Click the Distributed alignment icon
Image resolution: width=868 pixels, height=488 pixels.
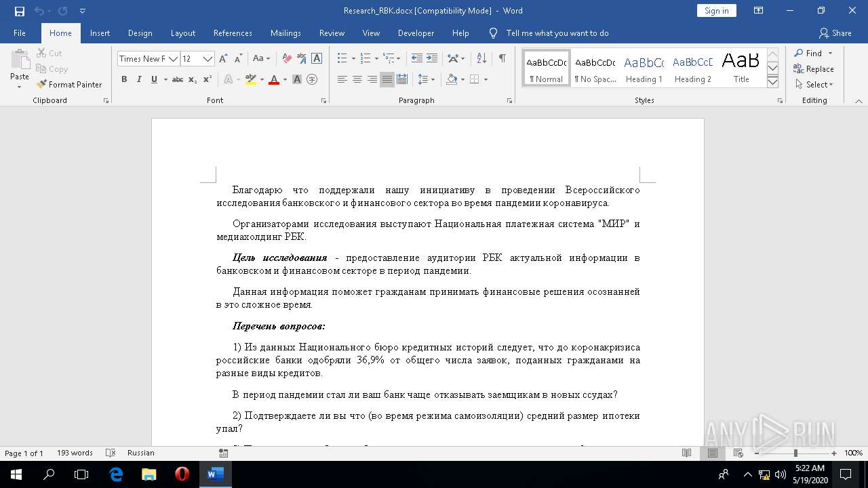click(402, 79)
